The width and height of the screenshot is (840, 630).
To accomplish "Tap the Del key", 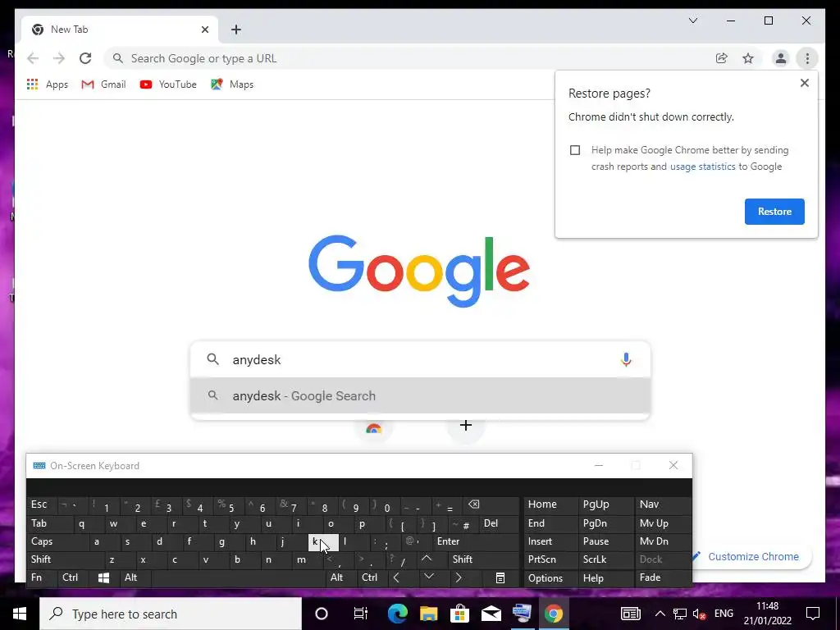I will coord(500,523).
